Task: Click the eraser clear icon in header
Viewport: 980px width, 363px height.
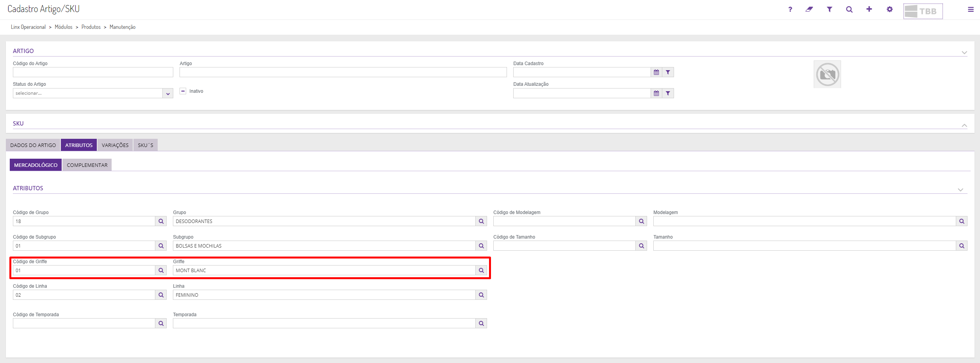Action: (809, 9)
